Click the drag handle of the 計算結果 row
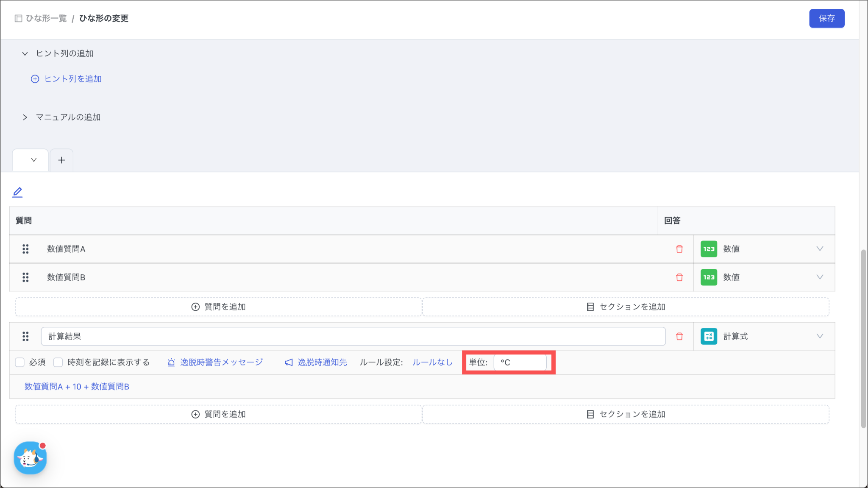This screenshot has width=868, height=488. [x=25, y=336]
